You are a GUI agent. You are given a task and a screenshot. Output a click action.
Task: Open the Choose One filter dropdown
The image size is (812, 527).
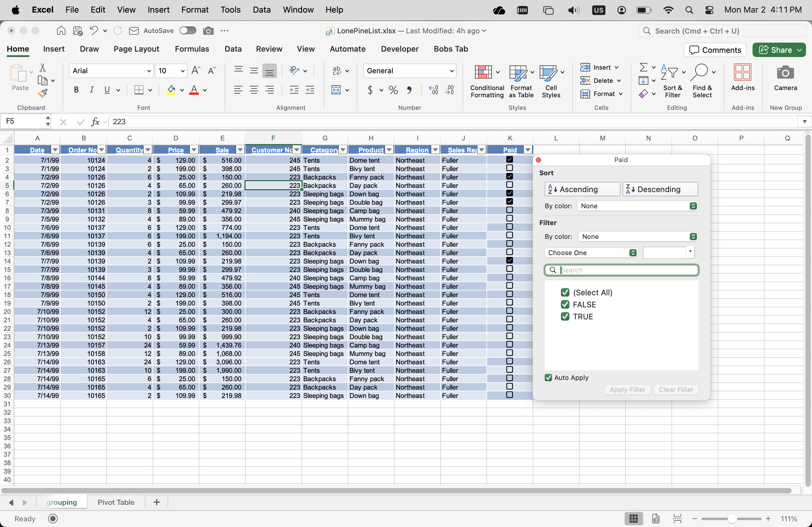coord(591,253)
